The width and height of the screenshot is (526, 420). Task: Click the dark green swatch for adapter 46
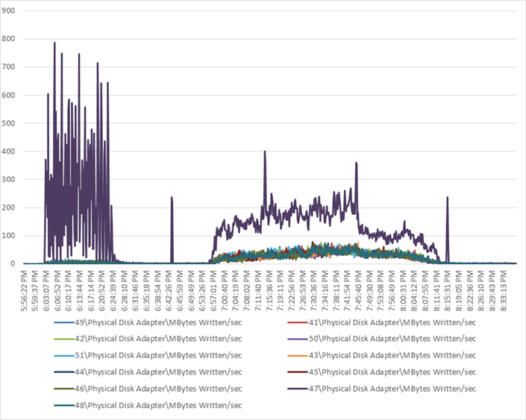coord(63,389)
